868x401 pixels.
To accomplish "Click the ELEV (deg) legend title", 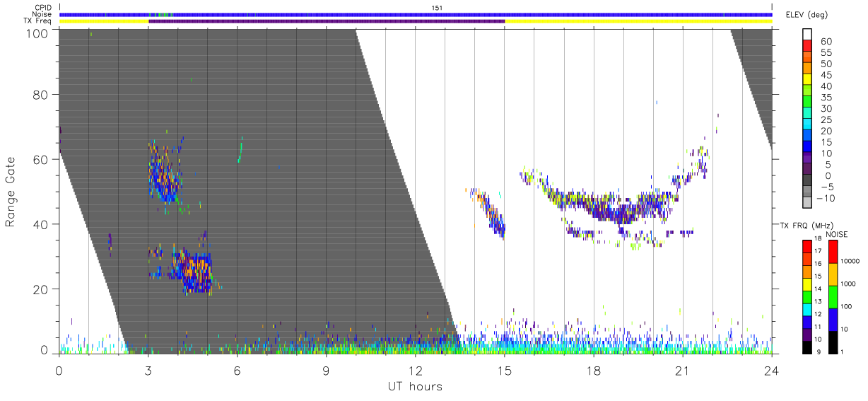I will coord(809,15).
